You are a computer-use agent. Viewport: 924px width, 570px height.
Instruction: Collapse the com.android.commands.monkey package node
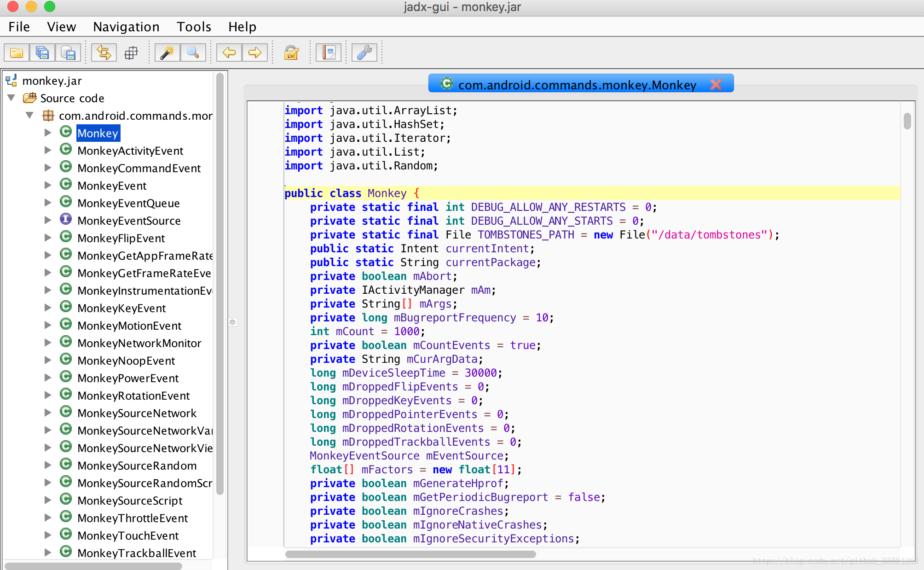coord(29,115)
